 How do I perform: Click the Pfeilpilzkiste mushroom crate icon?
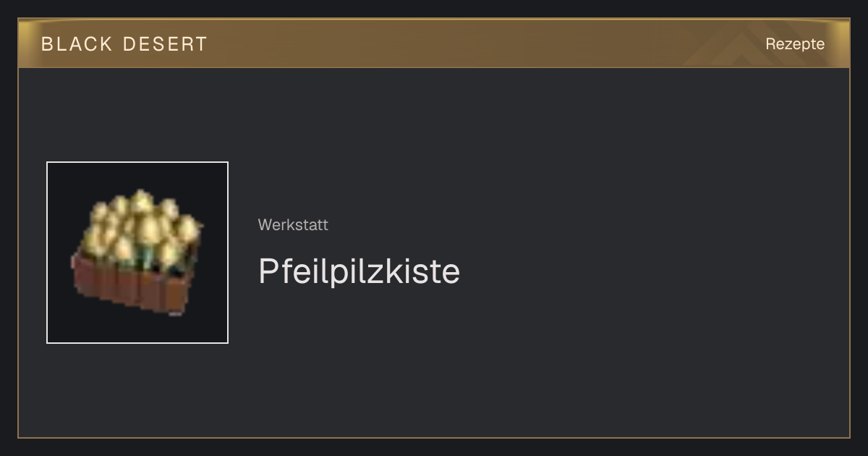(x=137, y=252)
